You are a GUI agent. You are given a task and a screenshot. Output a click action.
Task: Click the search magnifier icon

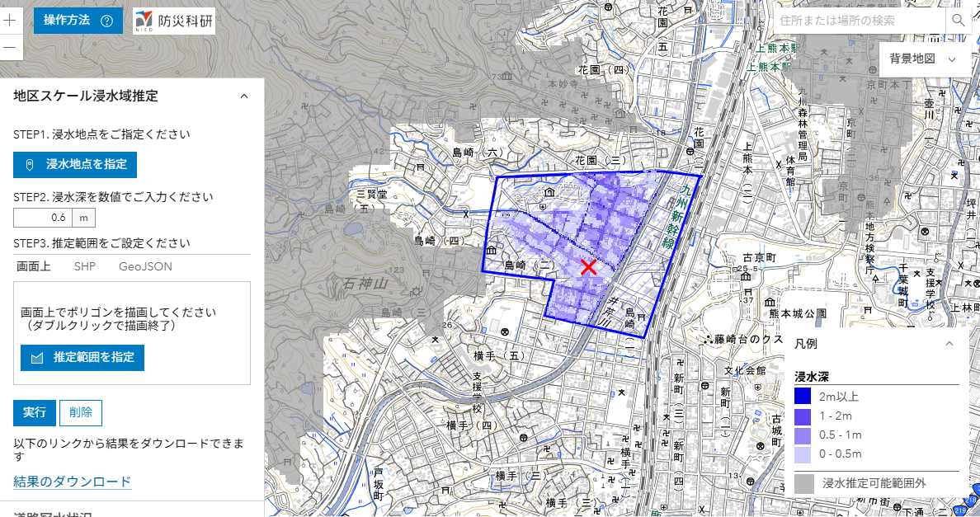pos(958,20)
